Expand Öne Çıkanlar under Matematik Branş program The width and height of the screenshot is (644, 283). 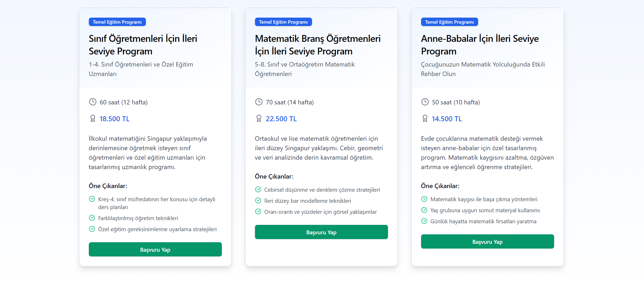pyautogui.click(x=274, y=176)
